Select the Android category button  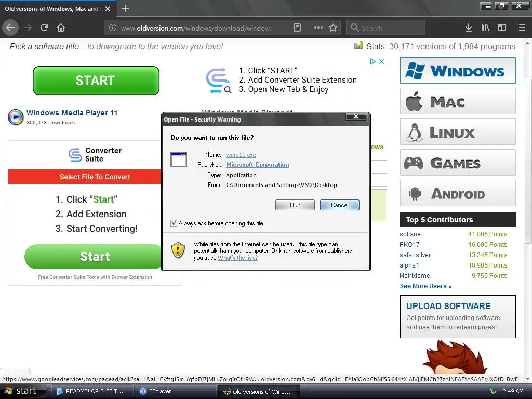458,193
